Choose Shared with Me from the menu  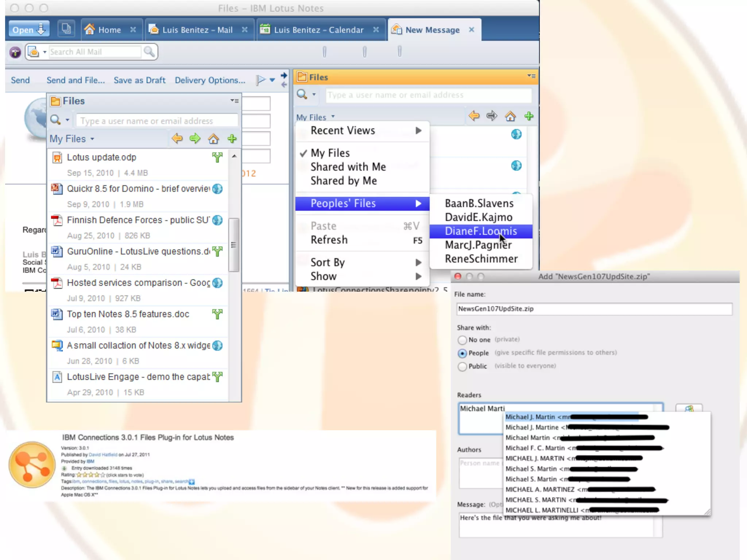(x=348, y=167)
